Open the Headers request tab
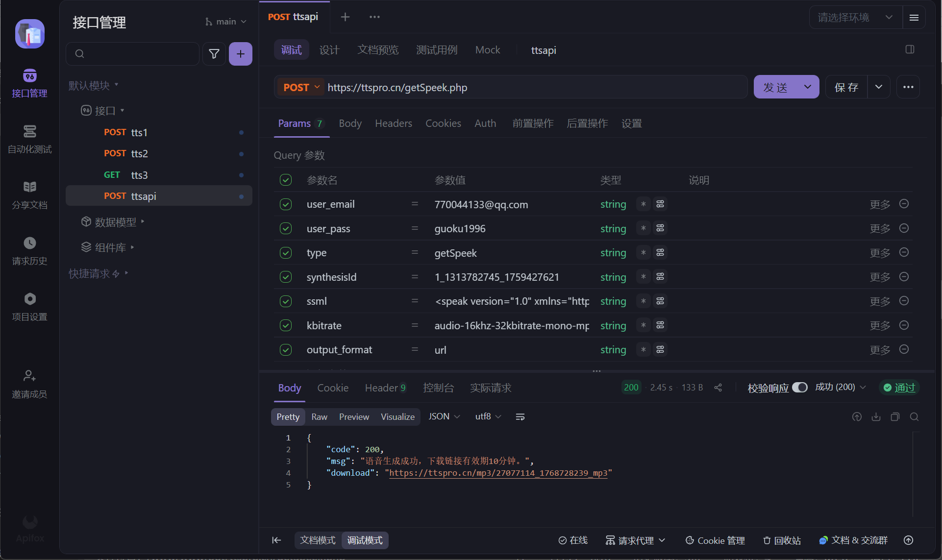 point(393,123)
